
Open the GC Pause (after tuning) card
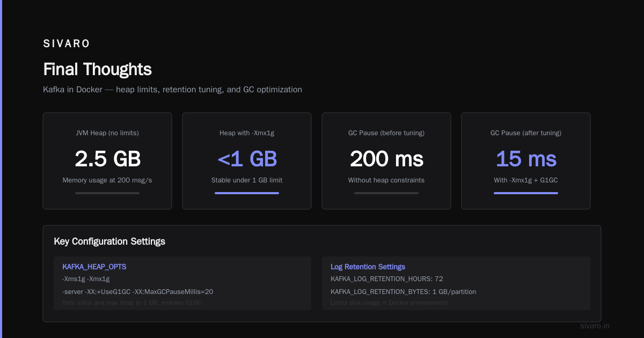(x=526, y=161)
